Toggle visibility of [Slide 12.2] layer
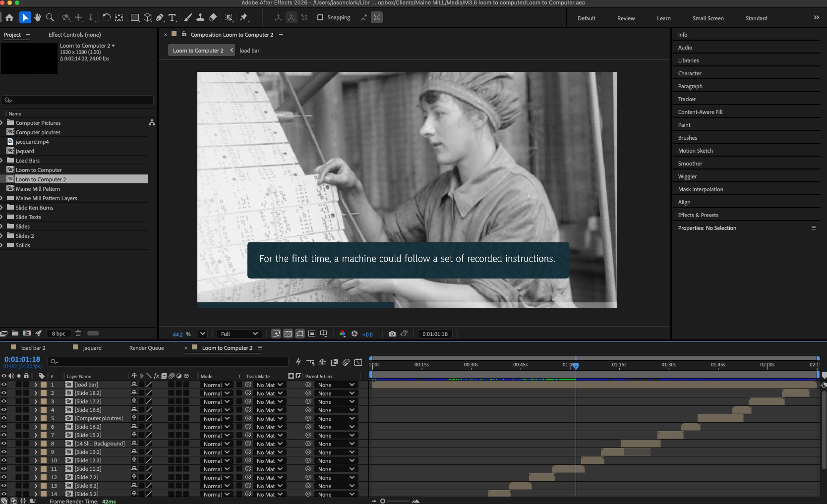827x504 pixels. (4, 460)
